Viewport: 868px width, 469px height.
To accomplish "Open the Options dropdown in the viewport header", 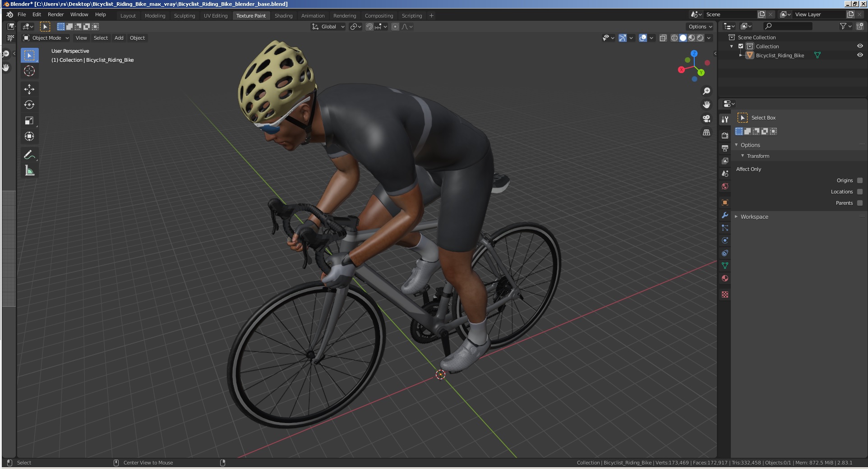I will pos(700,27).
